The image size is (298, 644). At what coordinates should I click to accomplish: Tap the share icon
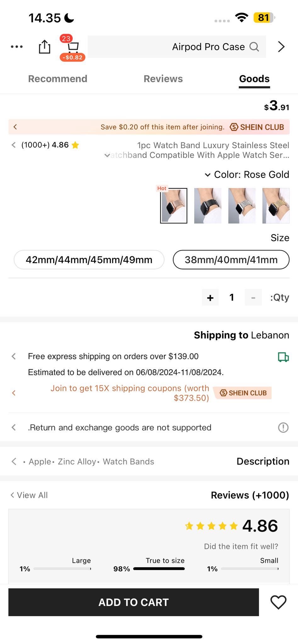(44, 47)
